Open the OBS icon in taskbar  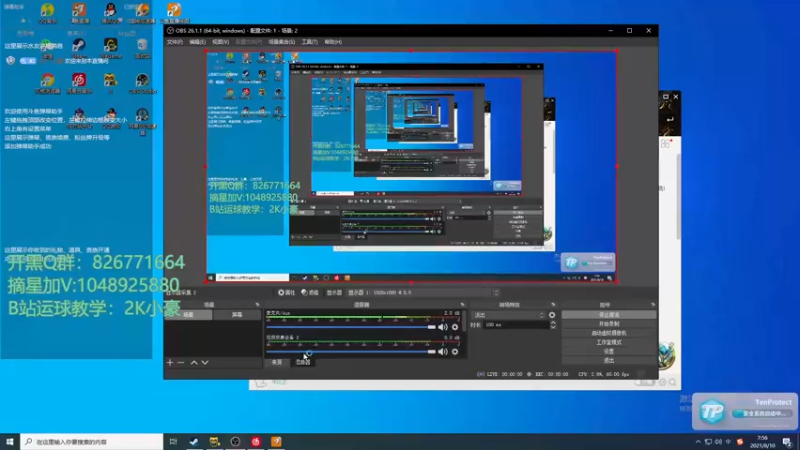[235, 442]
